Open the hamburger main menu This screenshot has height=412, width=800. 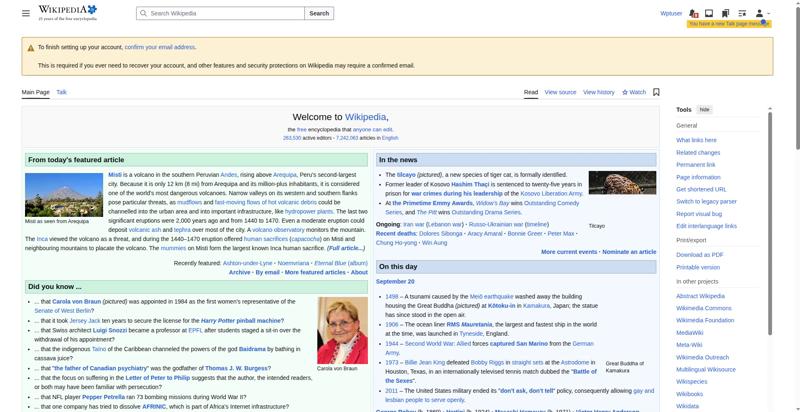point(26,13)
